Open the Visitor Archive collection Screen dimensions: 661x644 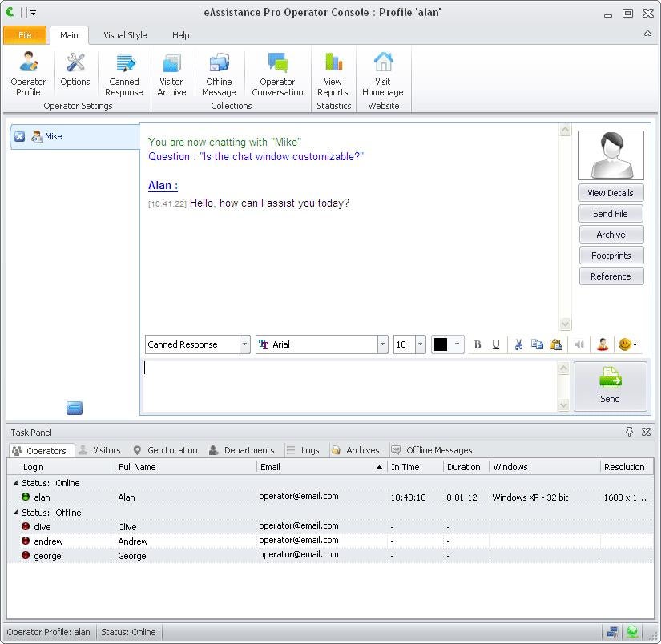(171, 74)
